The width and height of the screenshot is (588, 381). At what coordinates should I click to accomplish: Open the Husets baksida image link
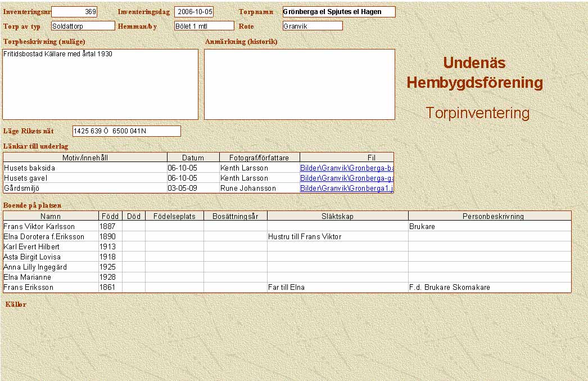click(346, 168)
